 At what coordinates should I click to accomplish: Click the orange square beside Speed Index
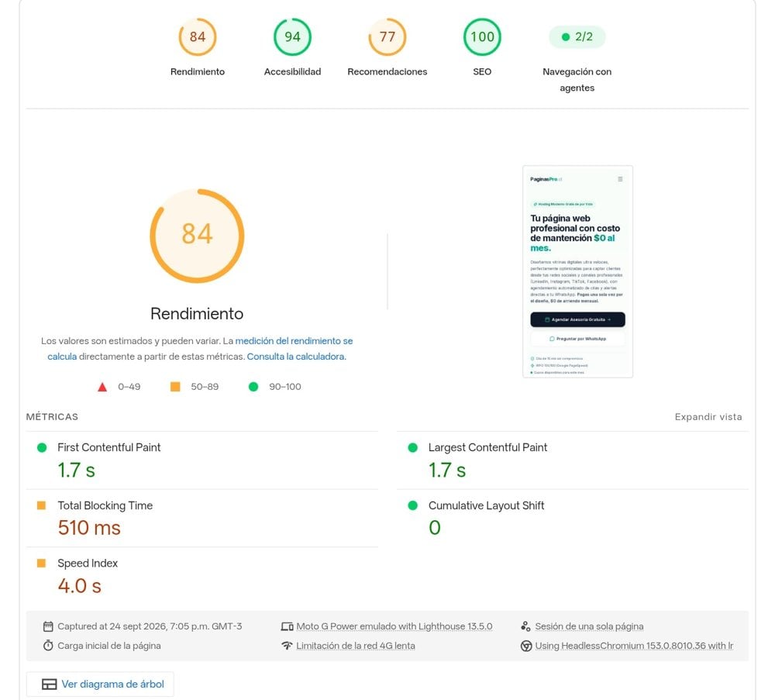click(x=42, y=563)
